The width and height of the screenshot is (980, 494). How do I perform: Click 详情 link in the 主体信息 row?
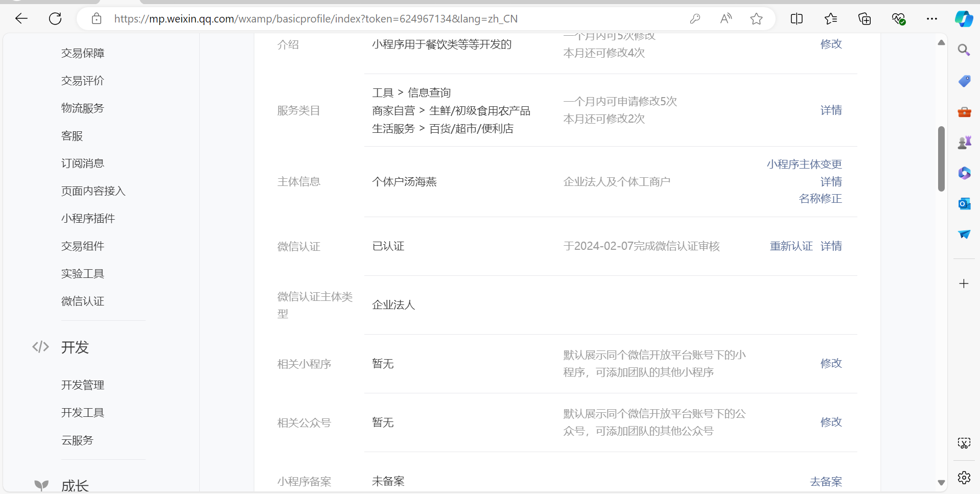(831, 182)
